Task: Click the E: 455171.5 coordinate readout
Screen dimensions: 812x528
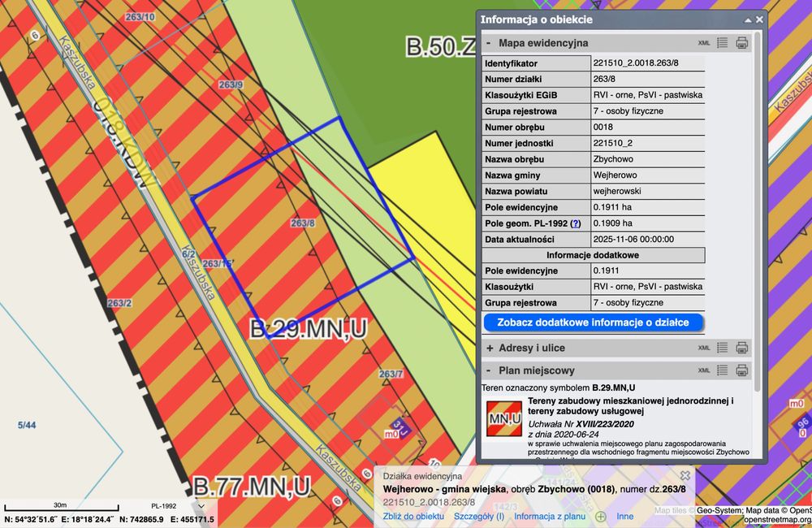Action: pyautogui.click(x=192, y=519)
